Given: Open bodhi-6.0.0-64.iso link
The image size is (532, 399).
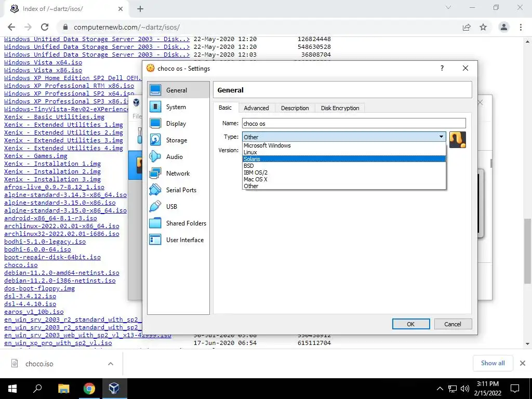Looking at the screenshot, I should (37, 249).
